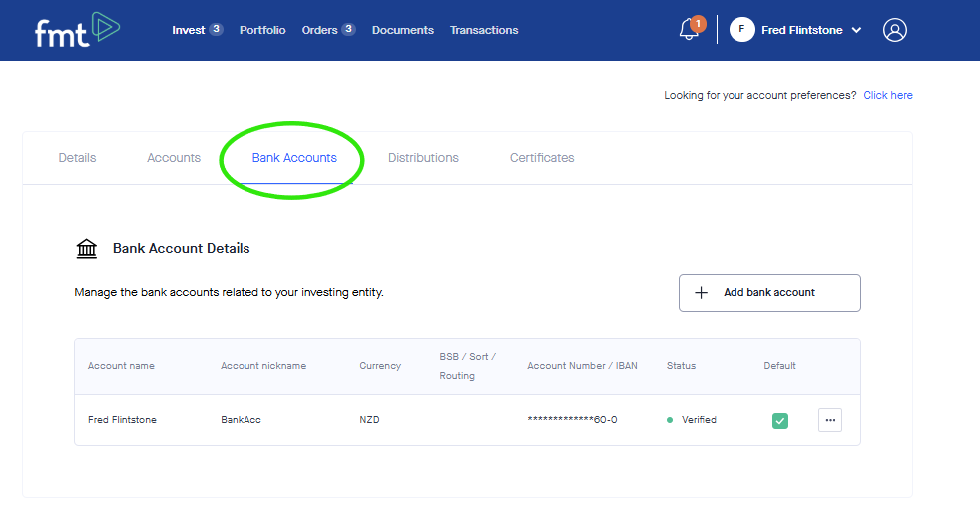980x528 pixels.
Task: Click the plus icon for adding bank account
Action: tap(701, 293)
